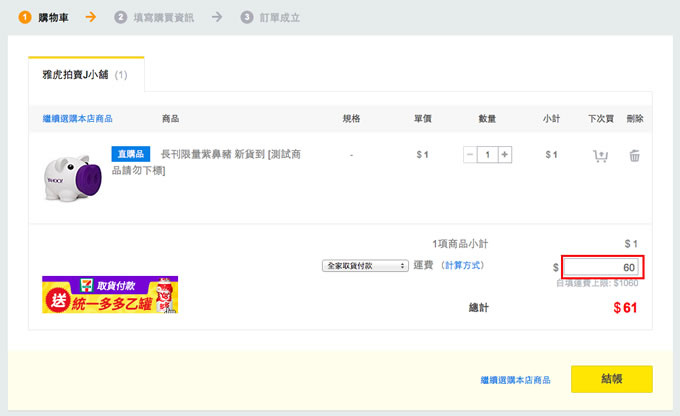Screen dimensions: 680x416
Task: Click the 數量 column header
Action: (x=487, y=118)
